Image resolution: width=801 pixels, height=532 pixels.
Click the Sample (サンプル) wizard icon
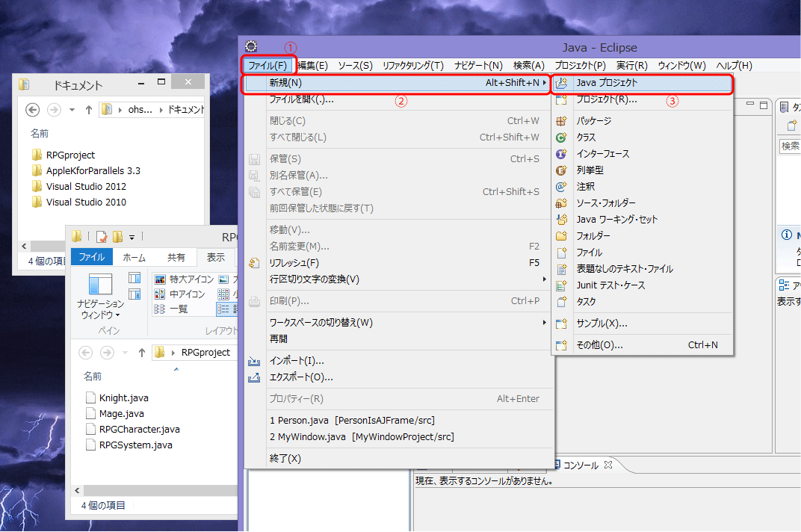click(x=561, y=324)
